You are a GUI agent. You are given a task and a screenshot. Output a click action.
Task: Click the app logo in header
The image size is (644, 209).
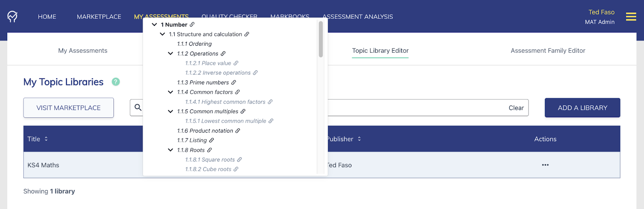pyautogui.click(x=12, y=16)
